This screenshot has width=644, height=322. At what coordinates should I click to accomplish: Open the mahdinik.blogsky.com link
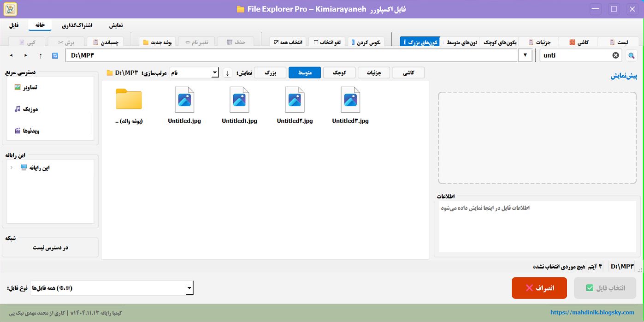592,313
